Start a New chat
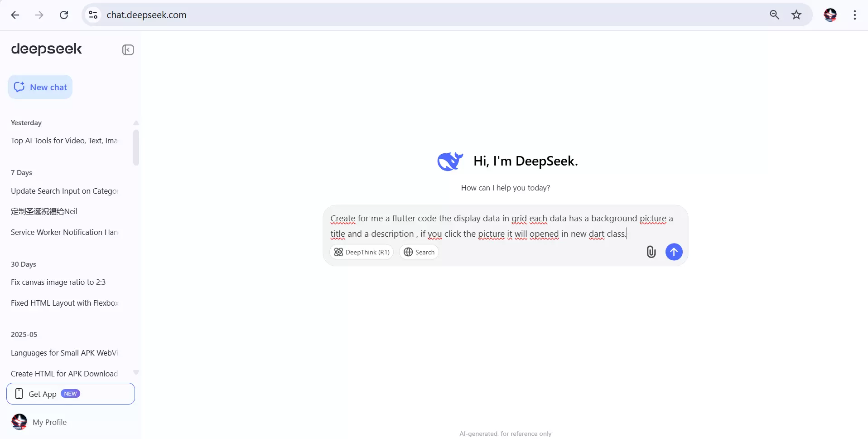This screenshot has width=868, height=439. (x=40, y=87)
